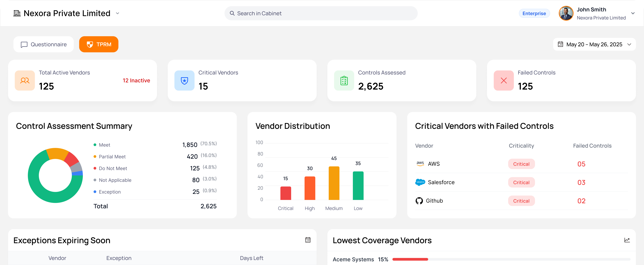This screenshot has height=265, width=644.
Task: Click the Critical Vendors shield star icon
Action: [x=184, y=81]
